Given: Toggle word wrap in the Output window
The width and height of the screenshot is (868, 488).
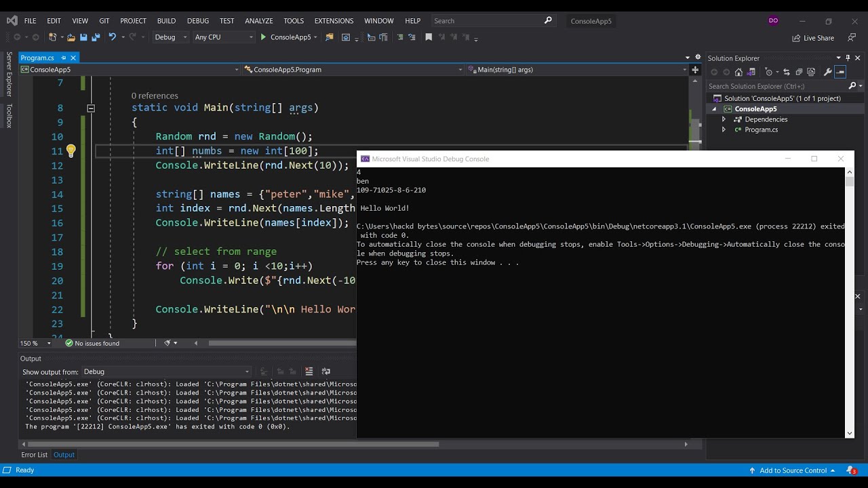Looking at the screenshot, I should 325,371.
